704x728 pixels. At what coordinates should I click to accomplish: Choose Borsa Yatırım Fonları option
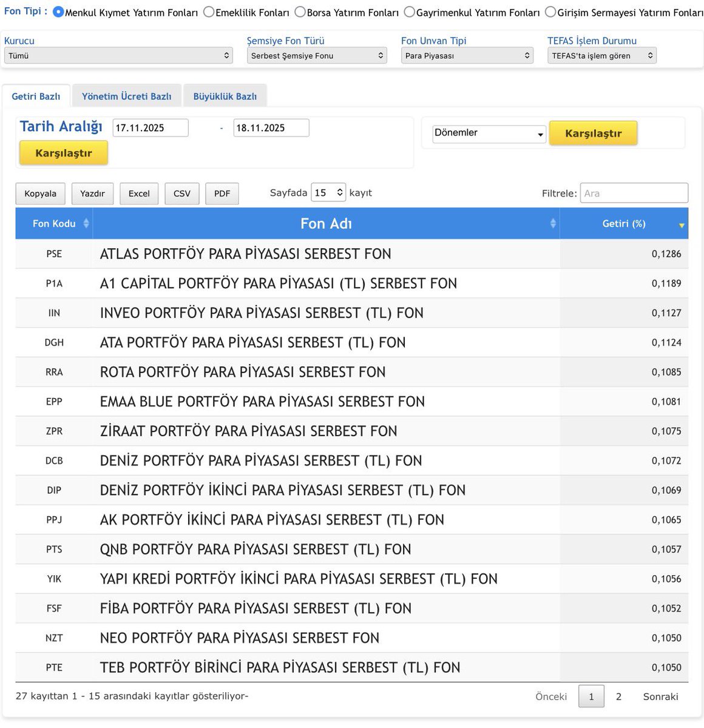click(299, 11)
